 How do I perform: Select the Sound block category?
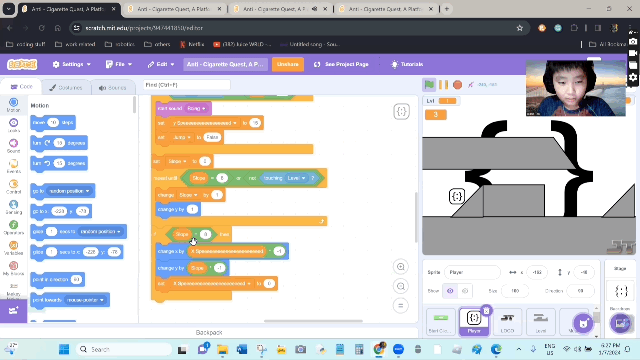[13, 145]
